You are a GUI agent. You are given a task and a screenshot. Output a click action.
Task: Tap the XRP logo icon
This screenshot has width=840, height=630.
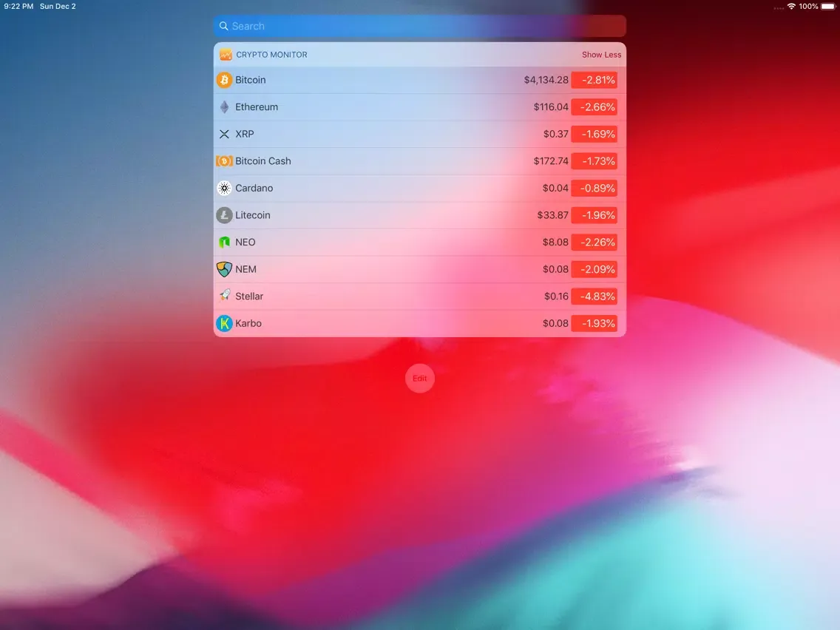[x=224, y=134]
